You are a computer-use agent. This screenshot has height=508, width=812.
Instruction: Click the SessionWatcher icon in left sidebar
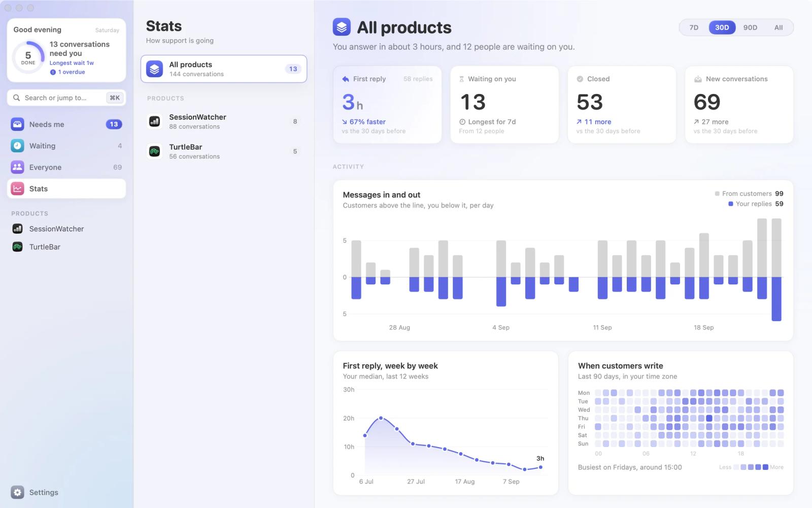coord(17,229)
